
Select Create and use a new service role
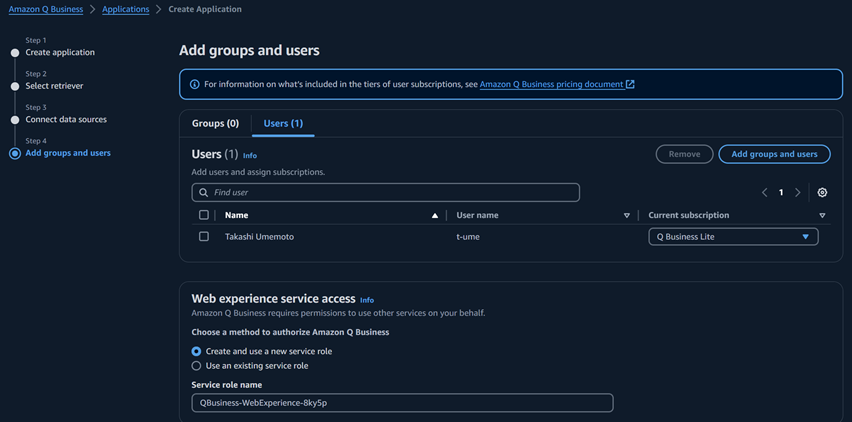point(196,351)
